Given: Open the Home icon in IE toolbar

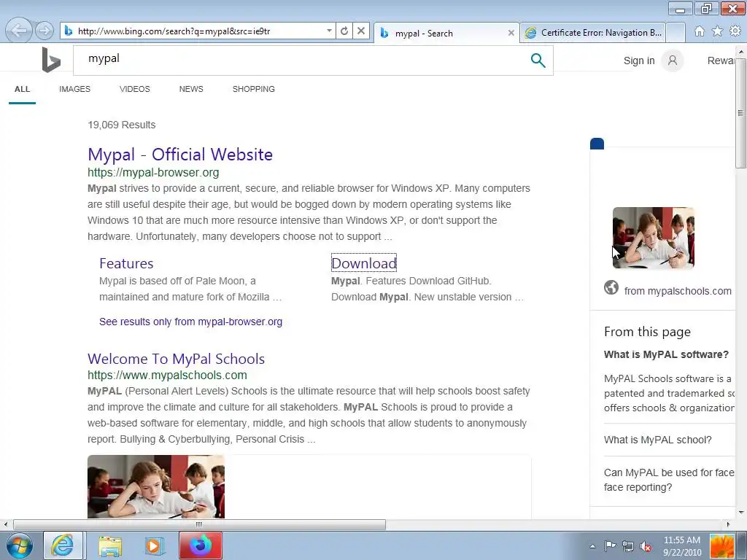Looking at the screenshot, I should [x=700, y=31].
